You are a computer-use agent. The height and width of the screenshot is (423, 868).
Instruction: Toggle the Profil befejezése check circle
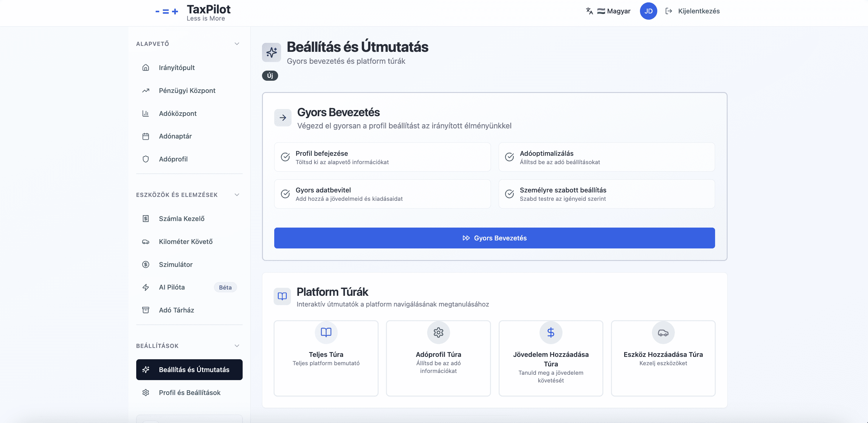coord(285,157)
